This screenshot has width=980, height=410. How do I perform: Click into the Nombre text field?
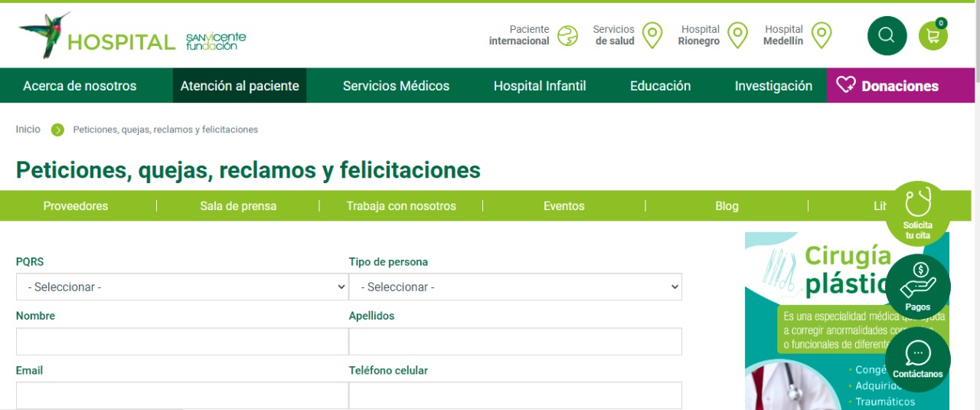182,342
